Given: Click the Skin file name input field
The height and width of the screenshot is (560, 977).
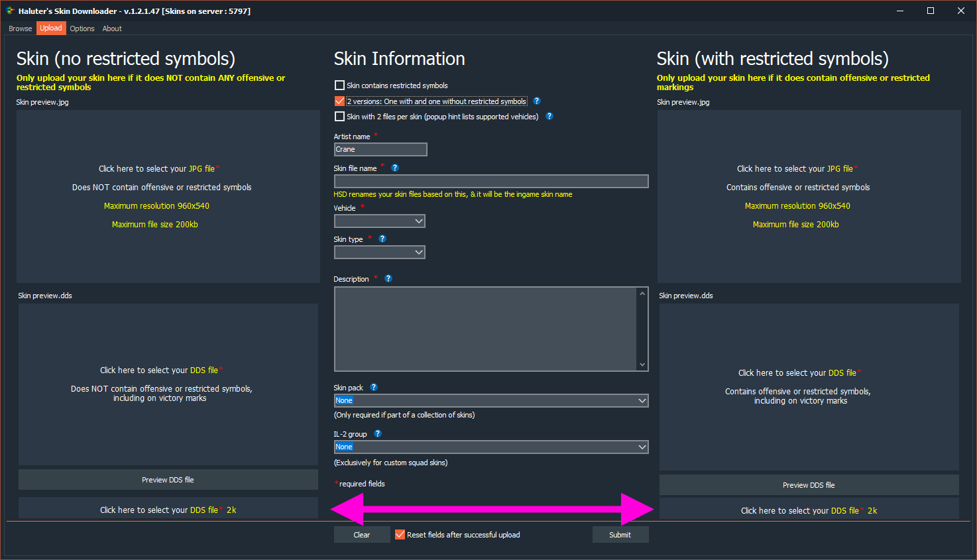Looking at the screenshot, I should (490, 182).
